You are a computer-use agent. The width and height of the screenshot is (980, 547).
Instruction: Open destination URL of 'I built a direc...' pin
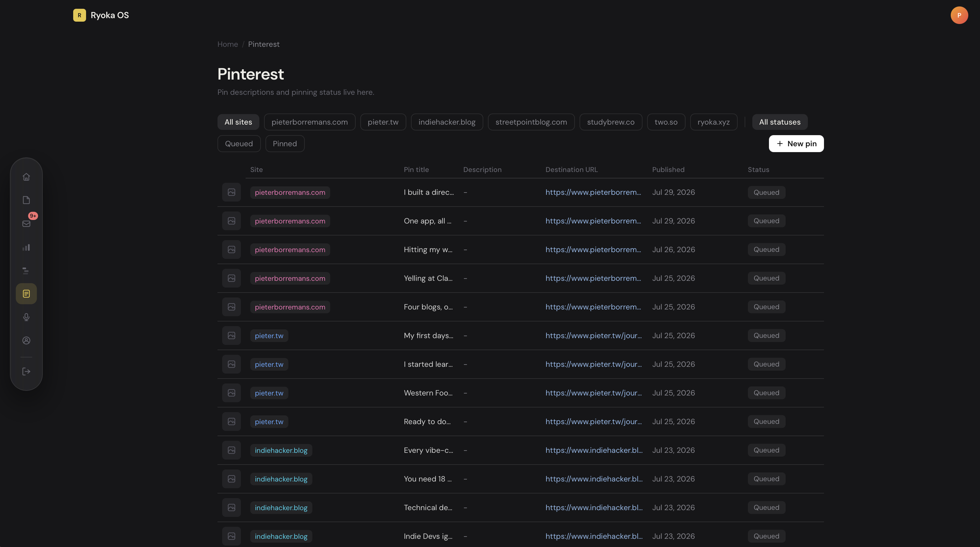click(593, 192)
